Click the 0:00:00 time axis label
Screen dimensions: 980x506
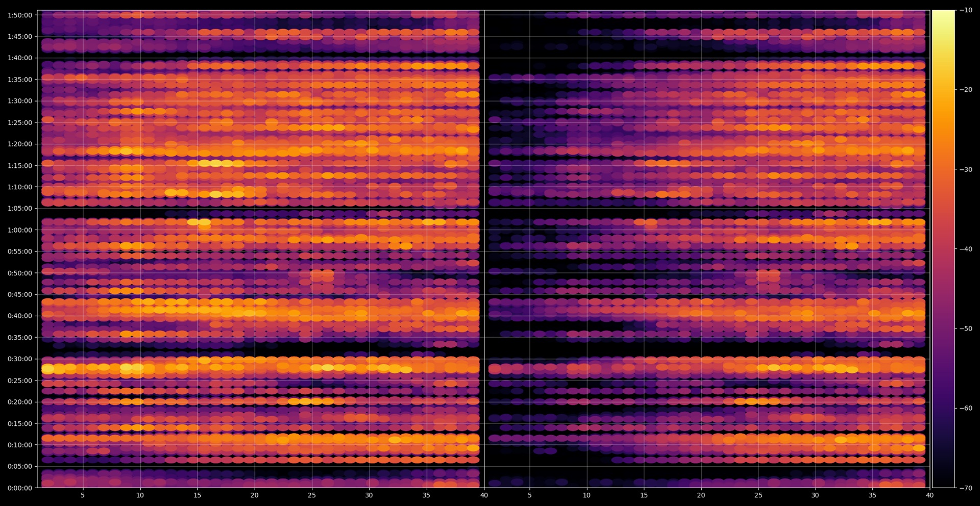(x=20, y=488)
